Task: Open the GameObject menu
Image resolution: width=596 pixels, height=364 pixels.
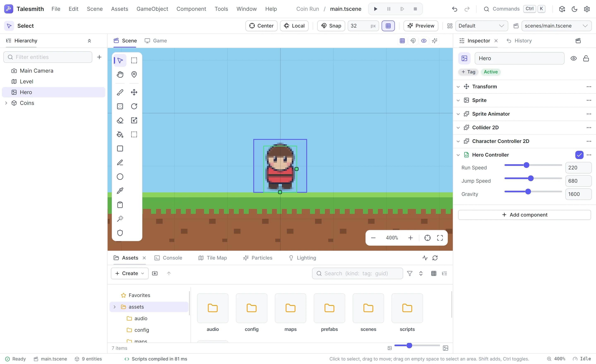Action: [152, 9]
